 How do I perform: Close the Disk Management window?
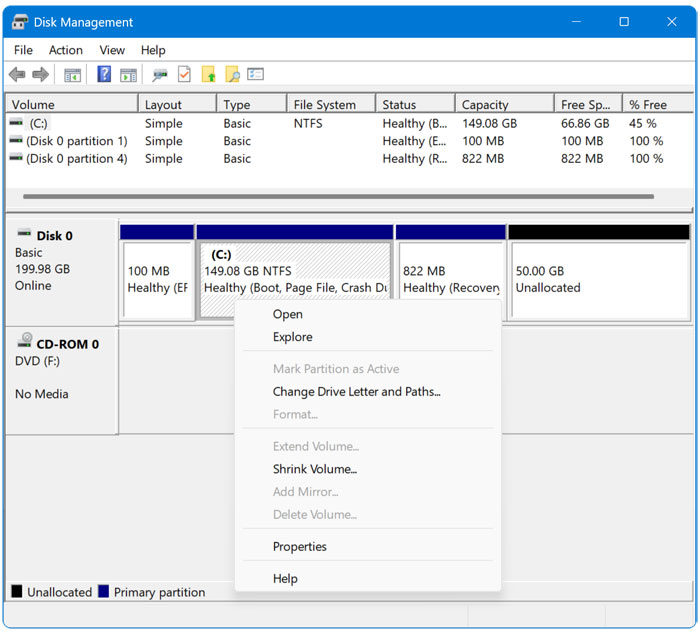click(672, 21)
